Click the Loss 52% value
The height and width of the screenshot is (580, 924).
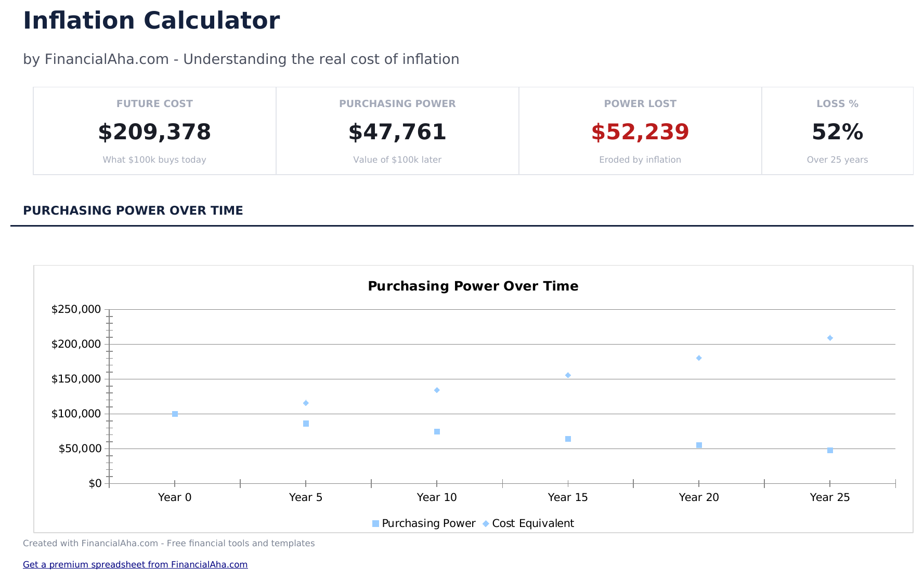pos(837,132)
